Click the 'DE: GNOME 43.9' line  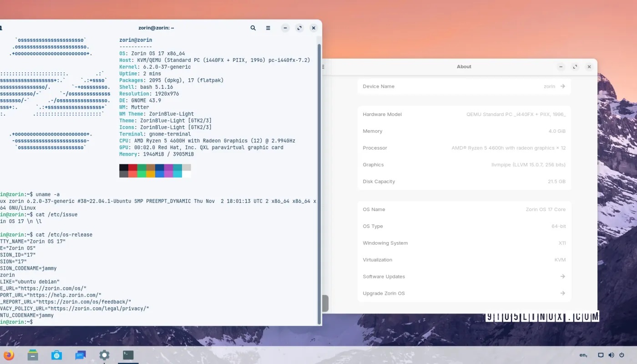coord(140,101)
